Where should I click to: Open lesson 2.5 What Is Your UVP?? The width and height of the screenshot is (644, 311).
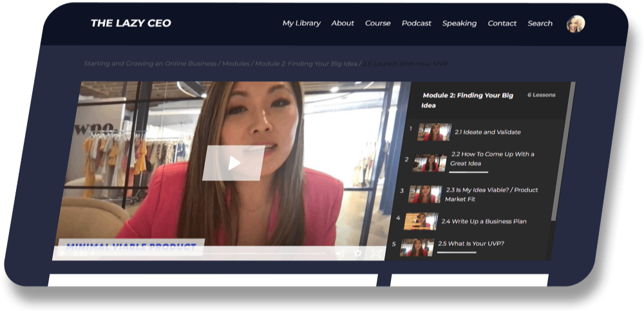pos(470,244)
